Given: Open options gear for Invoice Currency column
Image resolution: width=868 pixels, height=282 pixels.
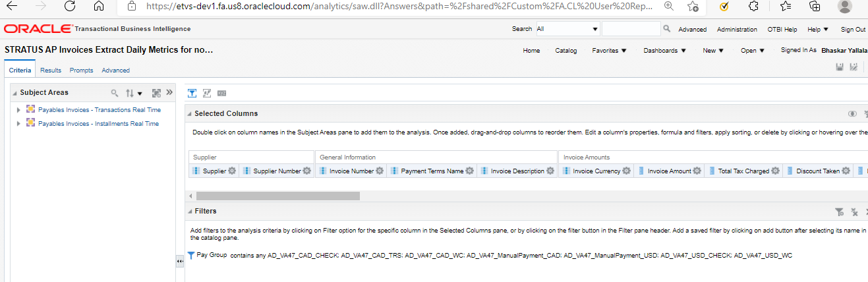Looking at the screenshot, I should tap(627, 171).
